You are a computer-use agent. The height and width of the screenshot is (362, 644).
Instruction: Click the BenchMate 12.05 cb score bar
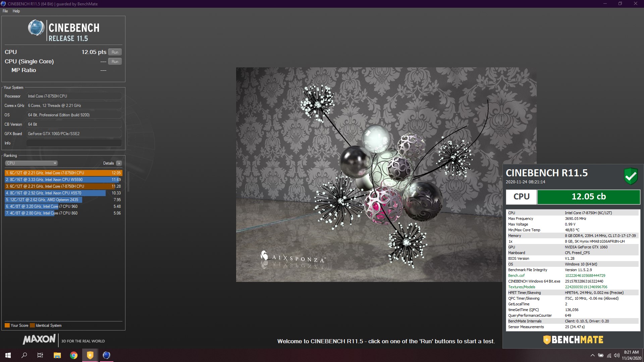coord(589,197)
